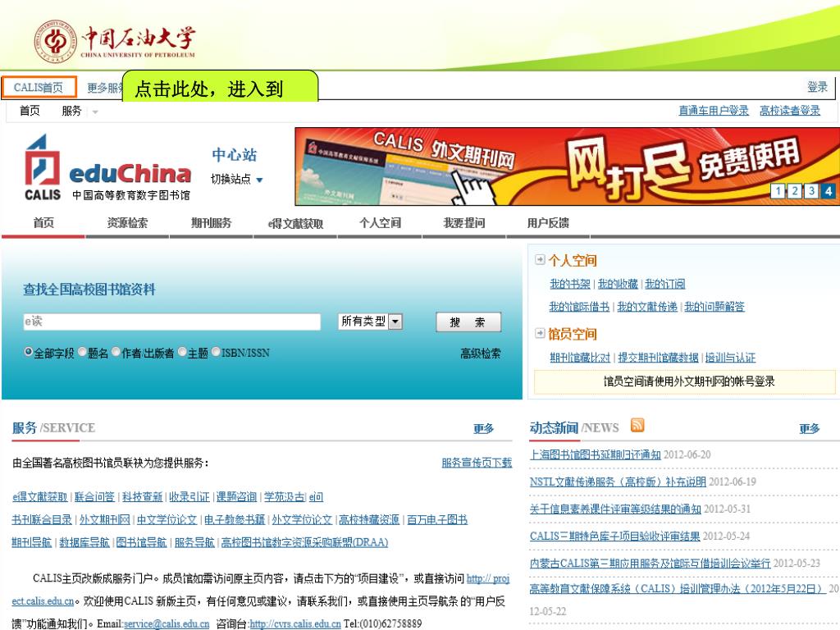Go to the 期刊服务 navigation tab
This screenshot has height=630, width=840.
pos(212,223)
